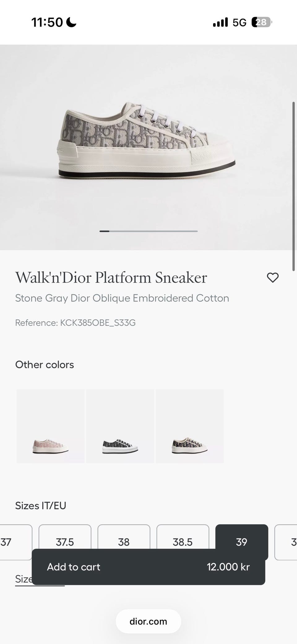Click the image carousel progress indicator
Viewport: 297px width, 644px height.
(148, 231)
